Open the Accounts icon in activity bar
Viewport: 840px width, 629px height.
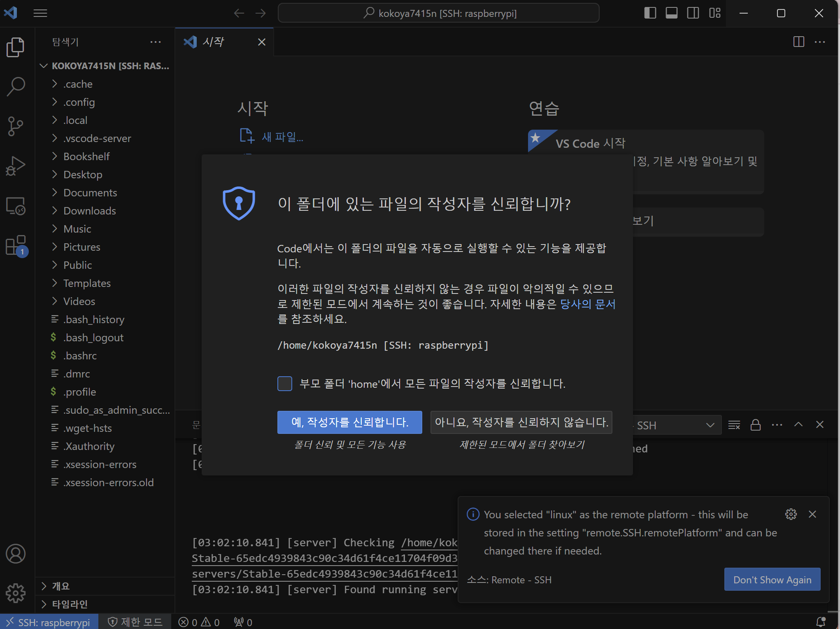pos(16,554)
